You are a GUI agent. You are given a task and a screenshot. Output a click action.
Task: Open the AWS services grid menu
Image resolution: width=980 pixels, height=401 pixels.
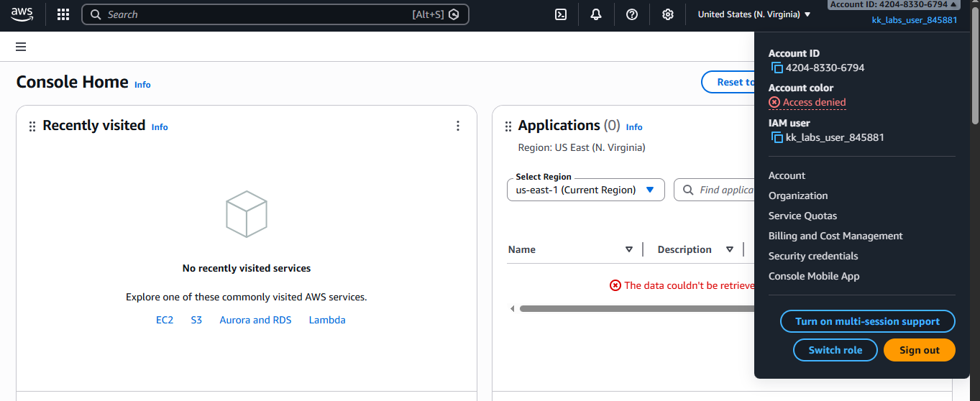pyautogui.click(x=63, y=14)
